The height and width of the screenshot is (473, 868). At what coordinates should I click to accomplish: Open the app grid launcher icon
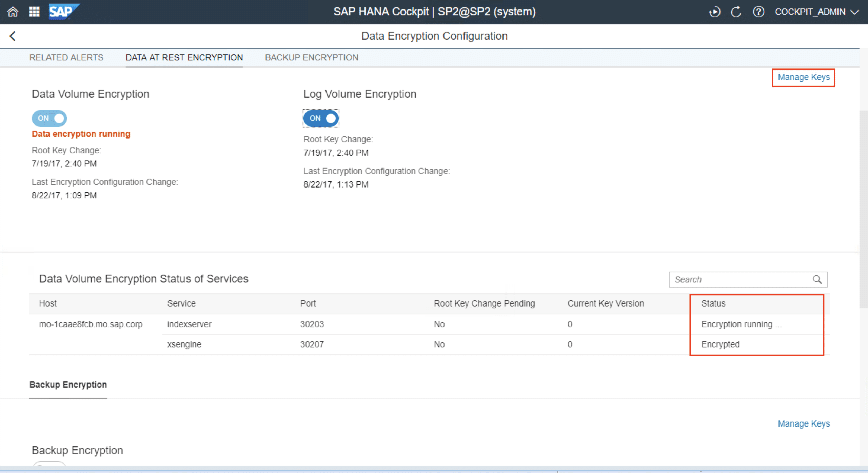(x=34, y=12)
